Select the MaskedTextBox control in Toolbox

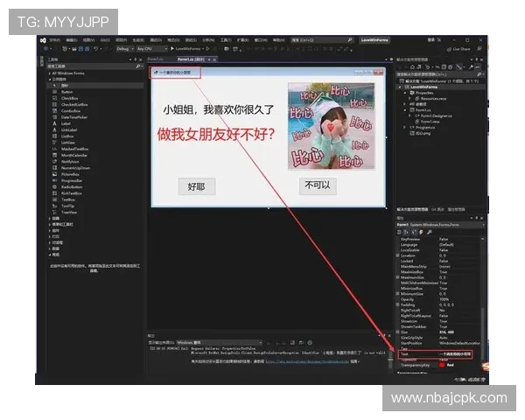point(74,149)
